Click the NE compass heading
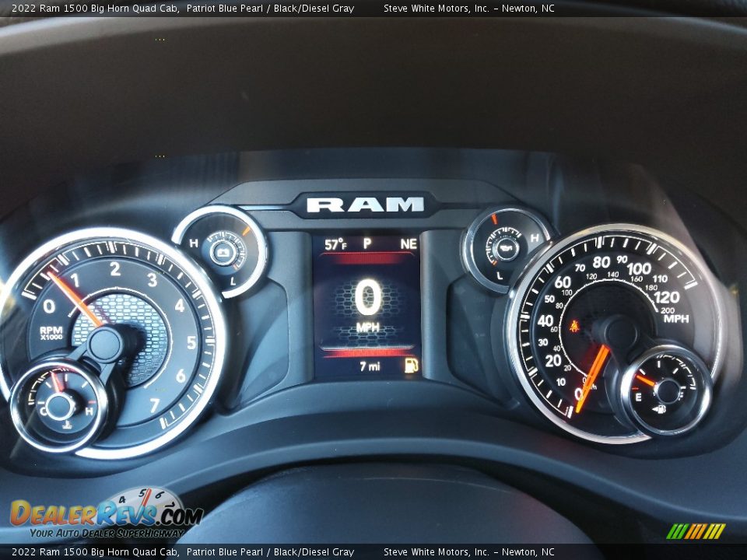This screenshot has width=747, height=560. coord(409,244)
